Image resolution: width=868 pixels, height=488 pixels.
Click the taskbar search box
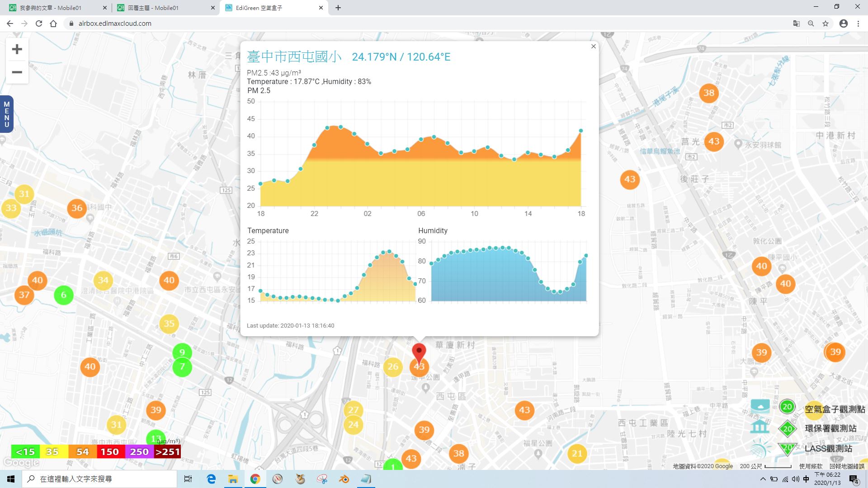click(x=99, y=479)
